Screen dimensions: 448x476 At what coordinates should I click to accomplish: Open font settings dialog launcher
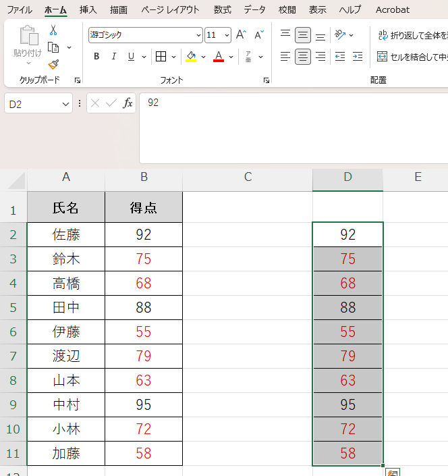pos(267,80)
